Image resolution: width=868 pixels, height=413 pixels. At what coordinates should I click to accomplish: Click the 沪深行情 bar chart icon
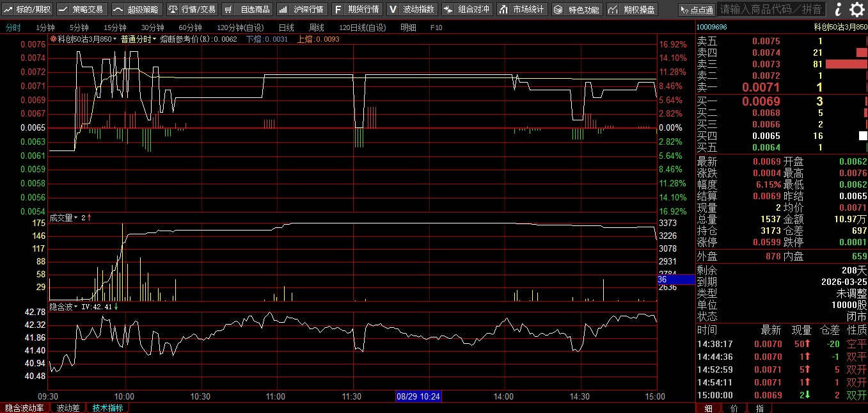point(283,10)
